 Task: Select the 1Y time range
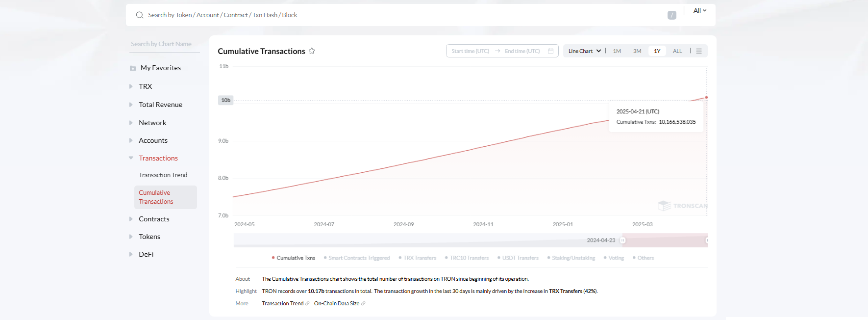pyautogui.click(x=657, y=51)
